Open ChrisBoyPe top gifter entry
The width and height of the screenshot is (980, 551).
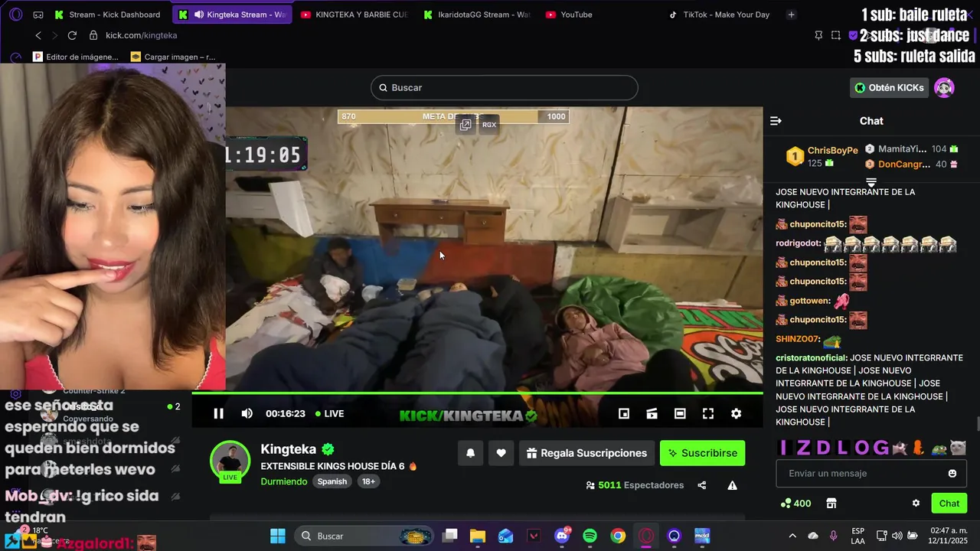(822, 156)
